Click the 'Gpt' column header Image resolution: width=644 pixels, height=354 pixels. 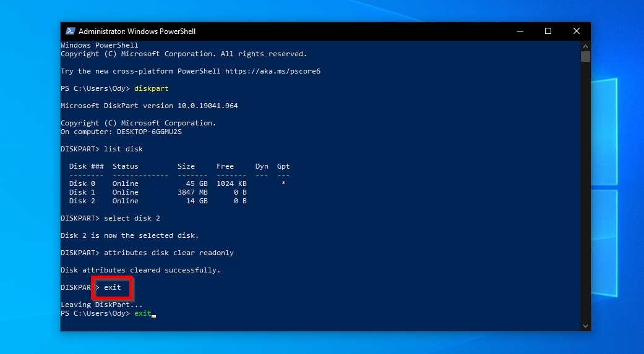(x=283, y=166)
